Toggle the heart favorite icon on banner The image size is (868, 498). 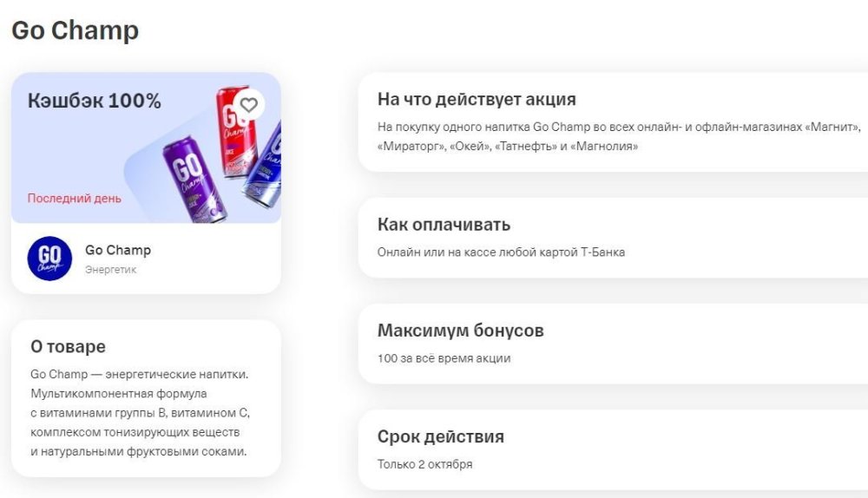(x=248, y=105)
